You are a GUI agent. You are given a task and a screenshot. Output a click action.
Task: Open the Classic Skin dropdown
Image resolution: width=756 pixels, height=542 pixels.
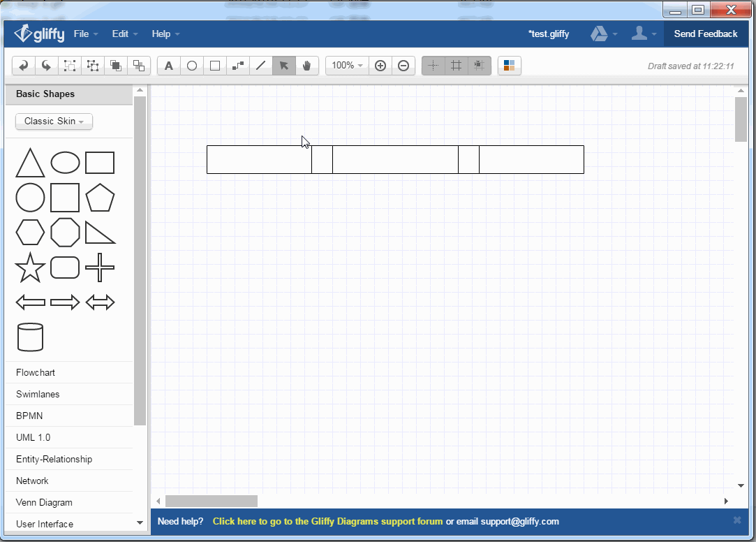pyautogui.click(x=54, y=122)
